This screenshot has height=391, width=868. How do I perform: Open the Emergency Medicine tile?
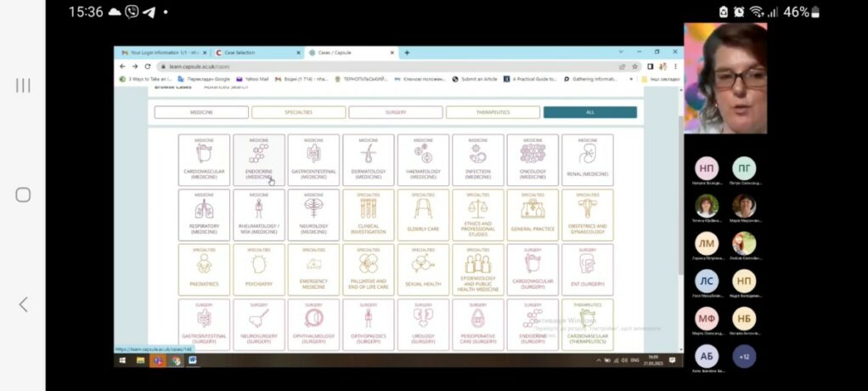pos(313,269)
